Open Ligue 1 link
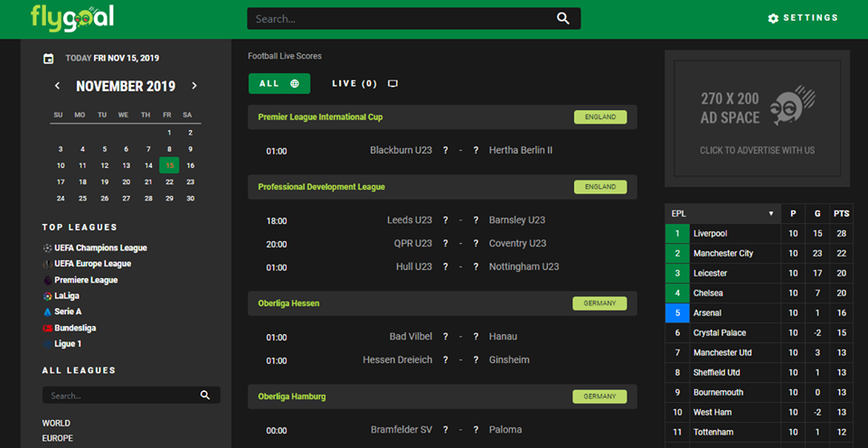This screenshot has width=868, height=448. click(68, 344)
